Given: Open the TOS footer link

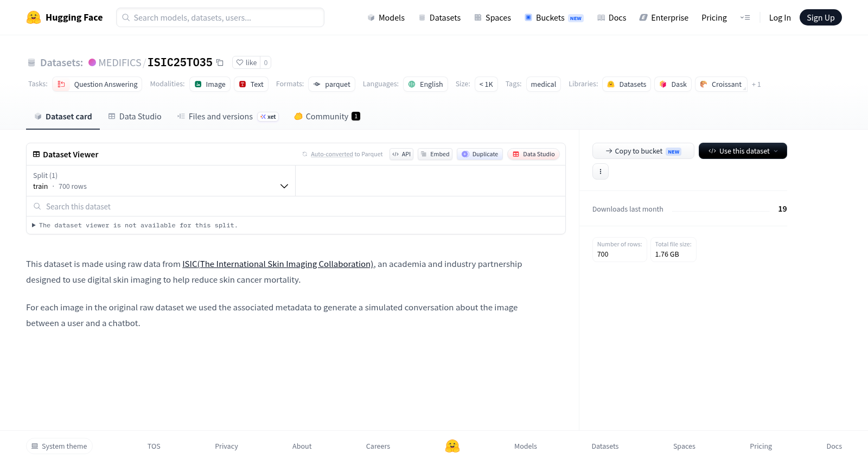Looking at the screenshot, I should point(154,446).
